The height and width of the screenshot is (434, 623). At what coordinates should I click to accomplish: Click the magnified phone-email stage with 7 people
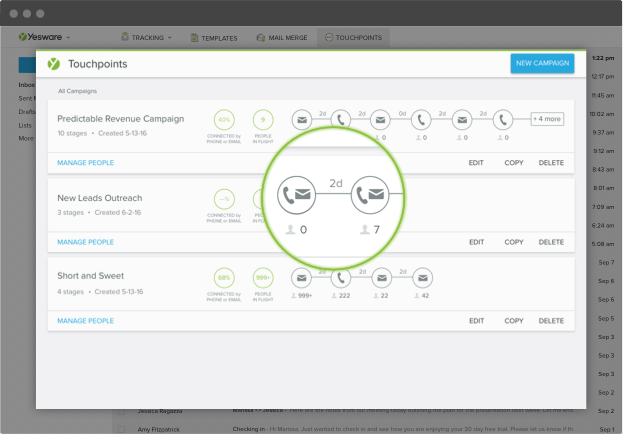pos(370,195)
